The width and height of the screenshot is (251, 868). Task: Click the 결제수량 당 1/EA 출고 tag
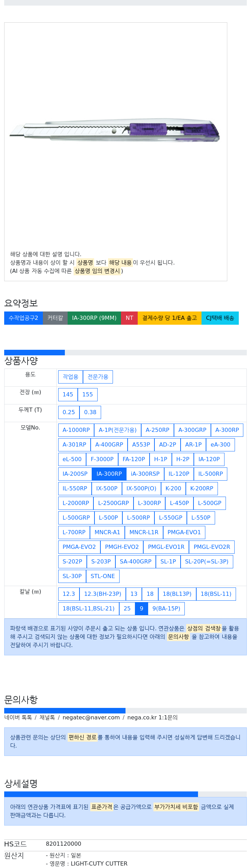pyautogui.click(x=169, y=318)
